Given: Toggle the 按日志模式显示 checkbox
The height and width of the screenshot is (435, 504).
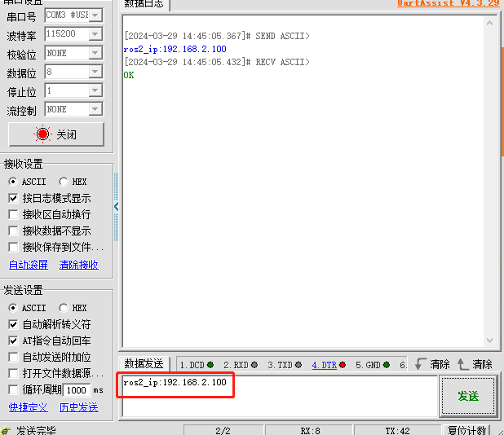Looking at the screenshot, I should [x=13, y=198].
